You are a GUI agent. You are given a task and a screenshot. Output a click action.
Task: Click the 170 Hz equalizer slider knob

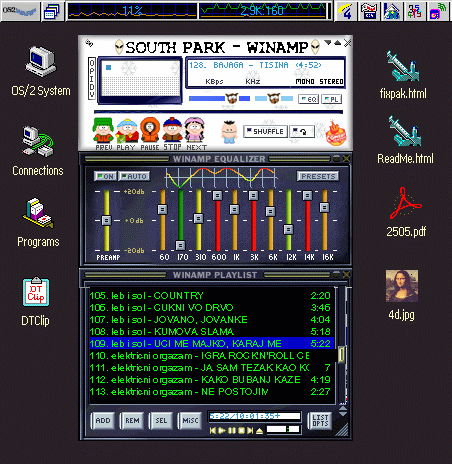pos(180,245)
